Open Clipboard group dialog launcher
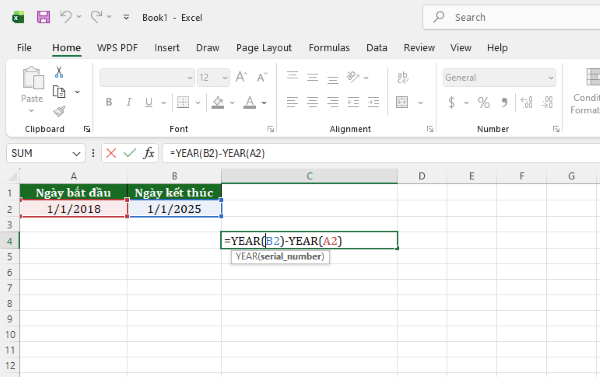The image size is (600, 377). click(87, 129)
